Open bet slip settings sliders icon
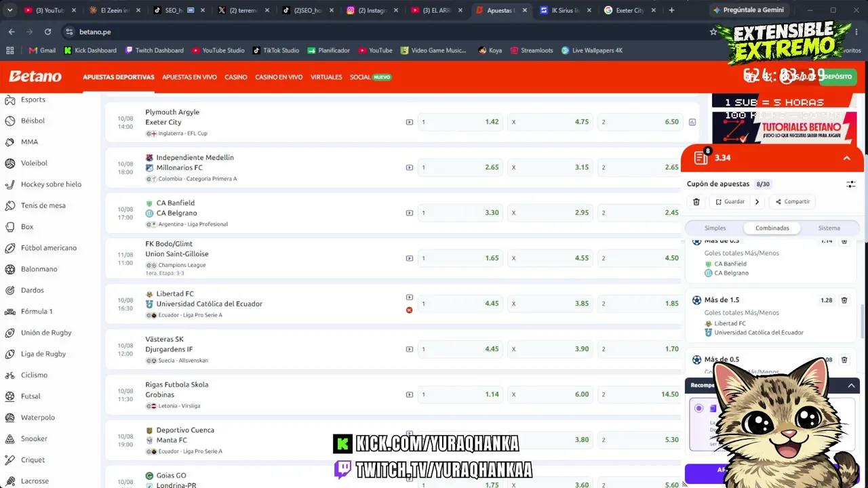 [x=851, y=184]
